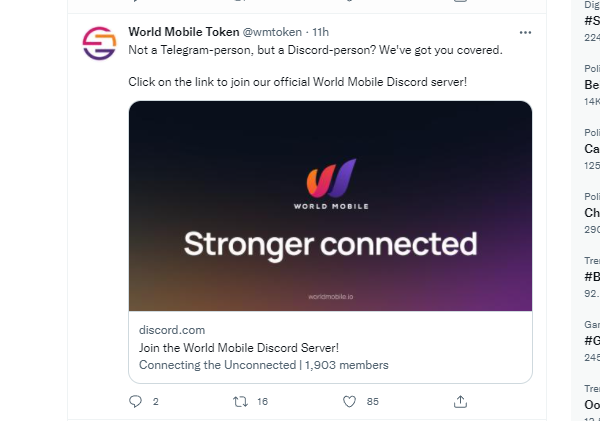Open the three-dot more options menu
Viewport: 600px width, 421px height.
click(x=525, y=33)
